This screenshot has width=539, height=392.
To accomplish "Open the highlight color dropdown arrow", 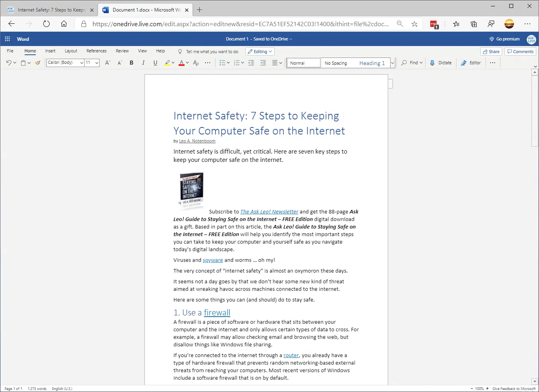I will pyautogui.click(x=173, y=63).
